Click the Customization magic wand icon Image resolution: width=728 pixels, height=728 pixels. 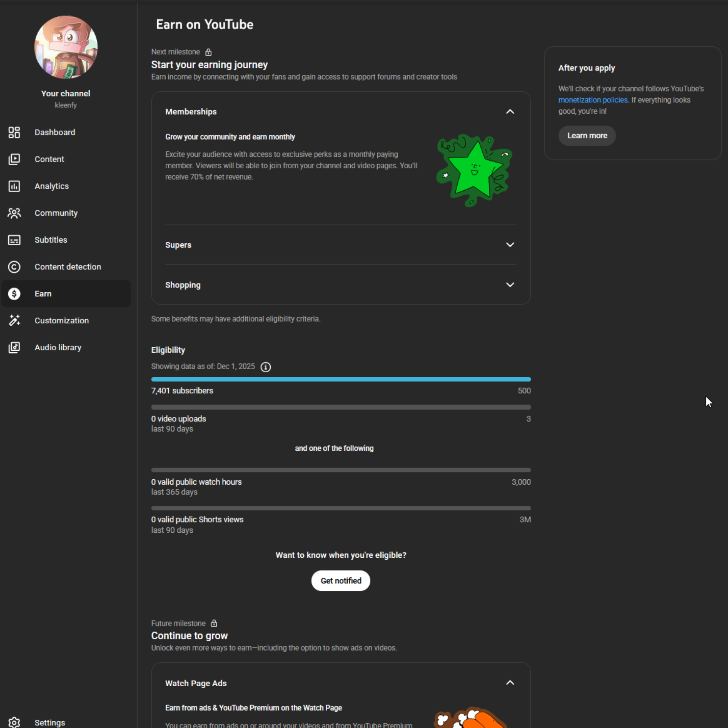click(x=14, y=320)
